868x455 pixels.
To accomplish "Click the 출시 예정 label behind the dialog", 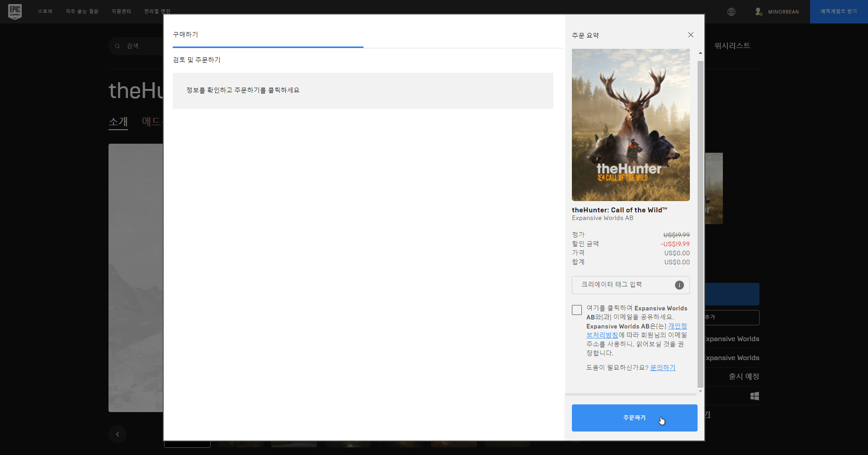I will point(744,376).
